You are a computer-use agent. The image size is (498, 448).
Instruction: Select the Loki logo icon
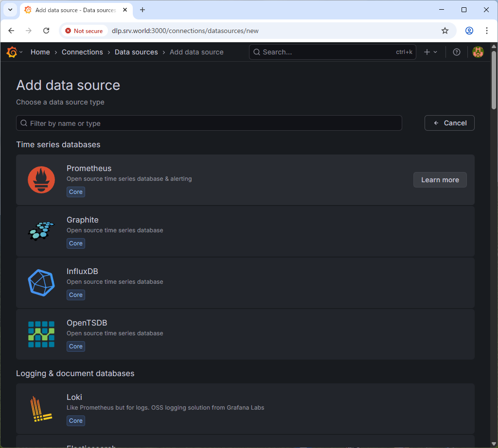(x=41, y=409)
